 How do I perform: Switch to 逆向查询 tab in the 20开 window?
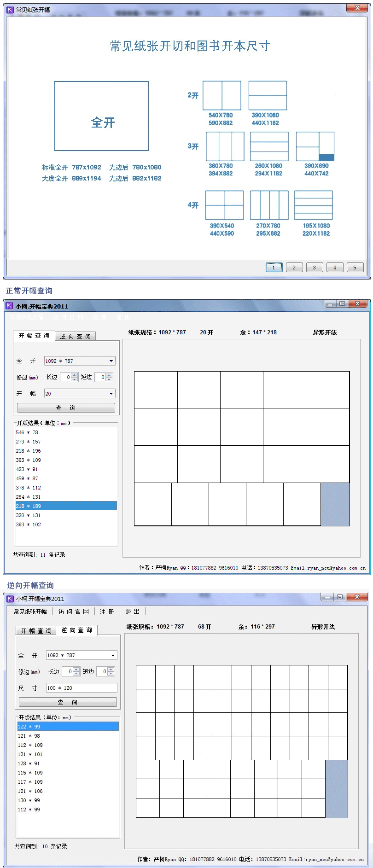75,337
